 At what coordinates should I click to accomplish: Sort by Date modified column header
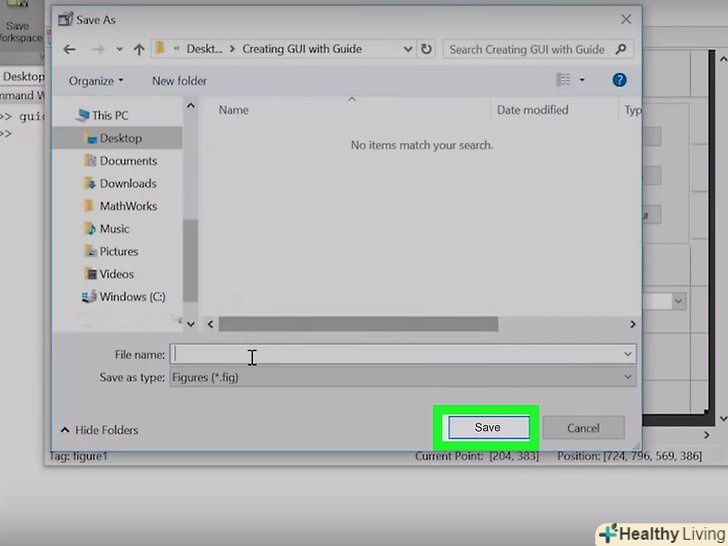[533, 110]
